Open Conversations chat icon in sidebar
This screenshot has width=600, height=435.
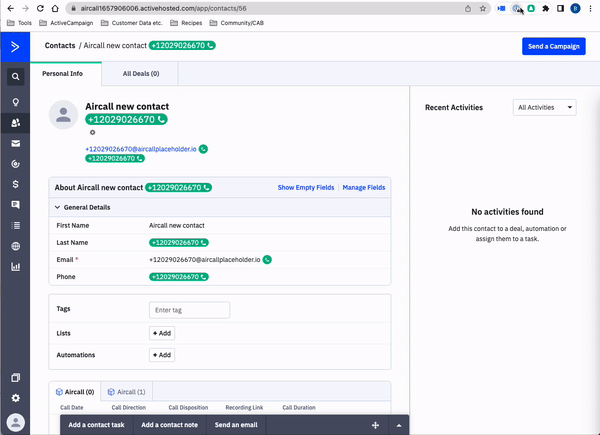tap(15, 205)
